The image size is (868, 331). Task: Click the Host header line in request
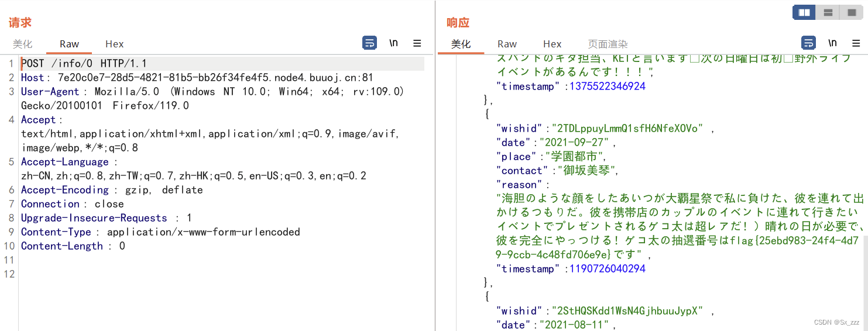(197, 78)
